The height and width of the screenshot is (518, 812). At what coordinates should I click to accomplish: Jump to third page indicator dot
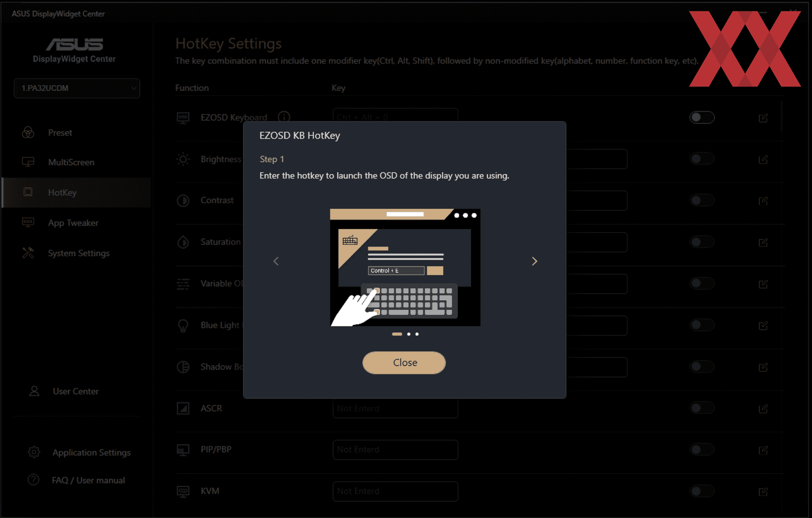(x=417, y=334)
